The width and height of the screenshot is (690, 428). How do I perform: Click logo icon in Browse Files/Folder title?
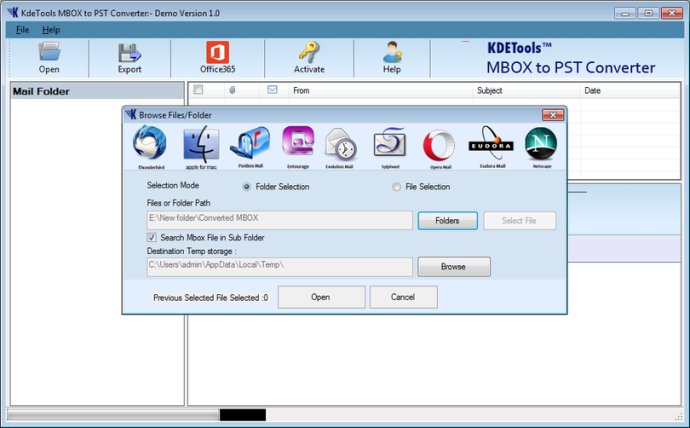(131, 114)
